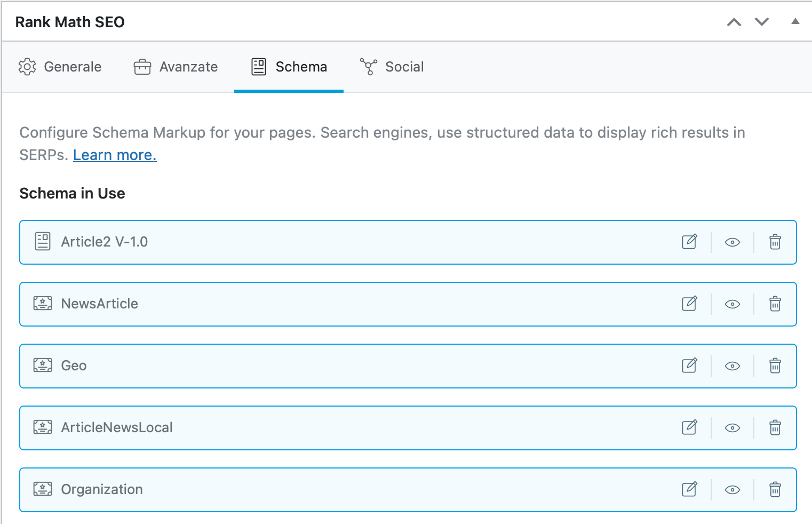Click the Article2 V-1.0 document icon
812x524 pixels.
[43, 241]
